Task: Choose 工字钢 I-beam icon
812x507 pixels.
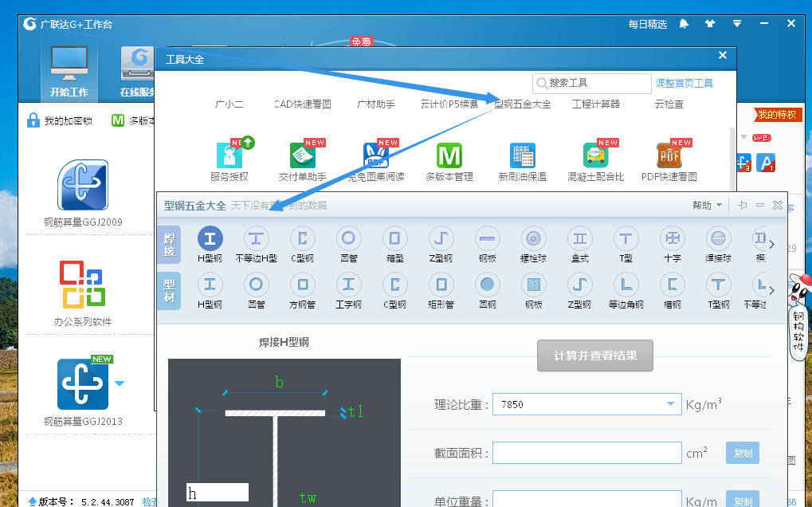Action: (x=348, y=285)
